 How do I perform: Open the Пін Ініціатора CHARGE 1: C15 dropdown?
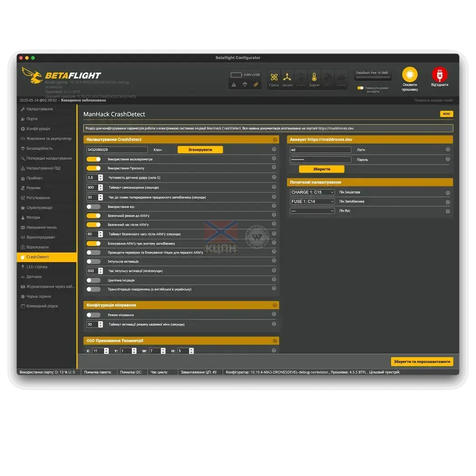tap(312, 192)
